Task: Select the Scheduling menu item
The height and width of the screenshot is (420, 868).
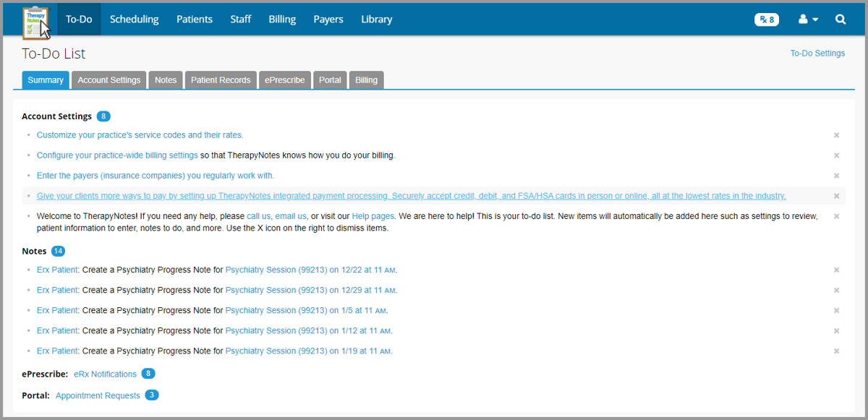Action: tap(134, 20)
